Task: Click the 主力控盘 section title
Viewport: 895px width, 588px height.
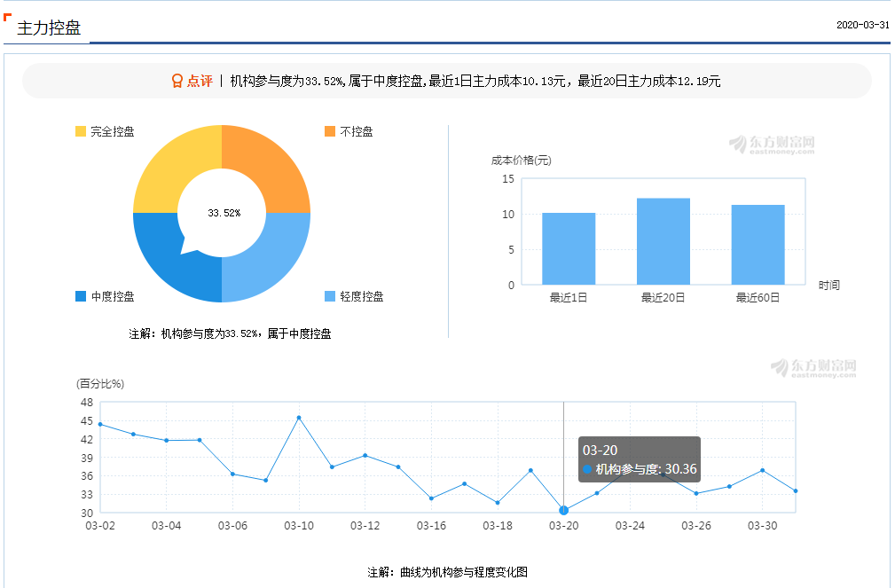Action: 49,27
